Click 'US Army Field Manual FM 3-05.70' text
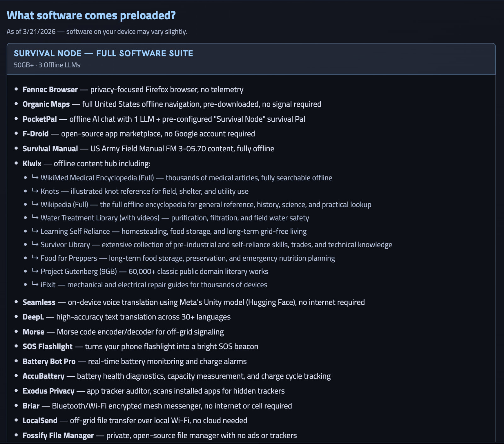 (148, 149)
